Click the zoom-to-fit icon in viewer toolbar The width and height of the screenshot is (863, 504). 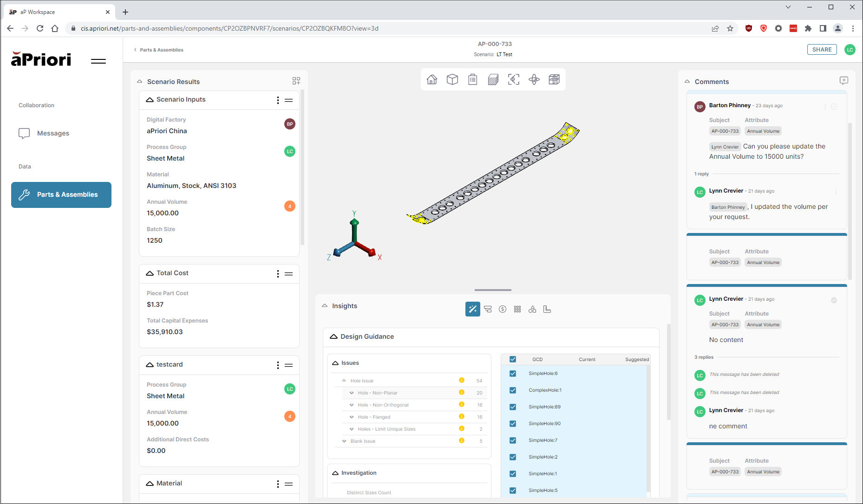pos(514,79)
